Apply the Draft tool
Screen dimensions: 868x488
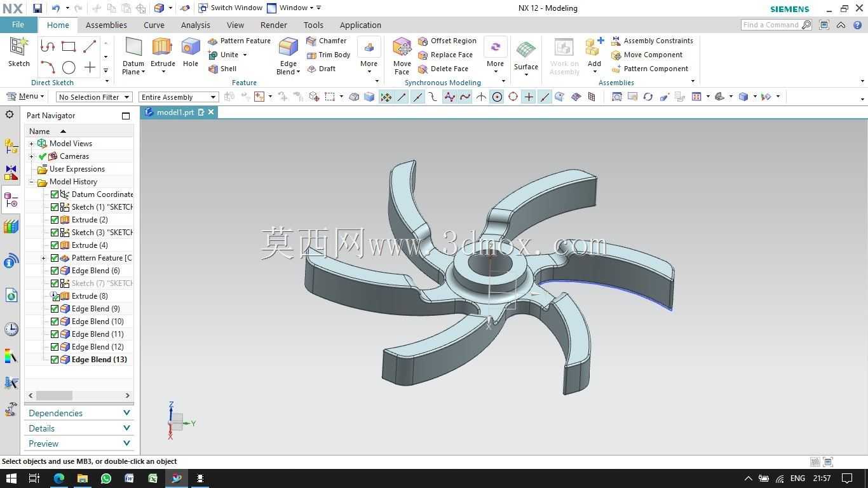[x=322, y=69]
